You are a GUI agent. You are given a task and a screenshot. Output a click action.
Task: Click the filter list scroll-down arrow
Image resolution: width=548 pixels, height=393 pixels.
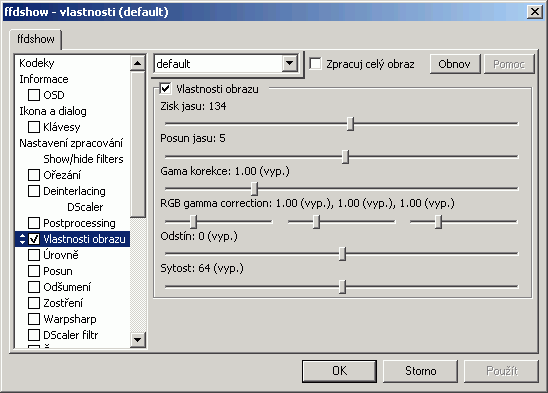click(138, 340)
